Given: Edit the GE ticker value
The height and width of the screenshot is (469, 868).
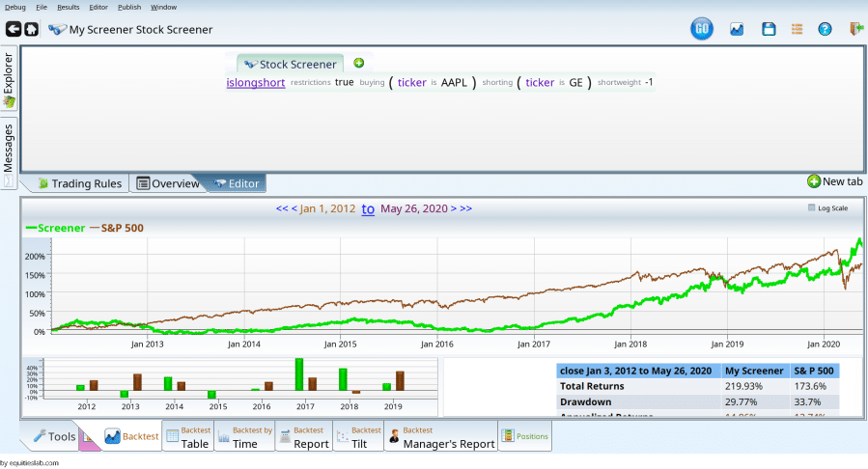Looking at the screenshot, I should click(x=575, y=82).
